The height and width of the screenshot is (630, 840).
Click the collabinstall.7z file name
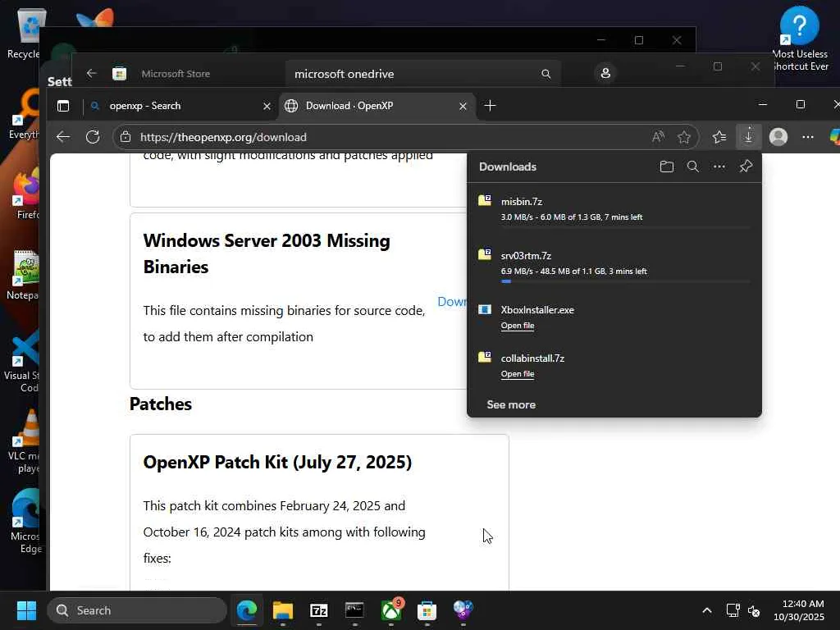tap(532, 358)
